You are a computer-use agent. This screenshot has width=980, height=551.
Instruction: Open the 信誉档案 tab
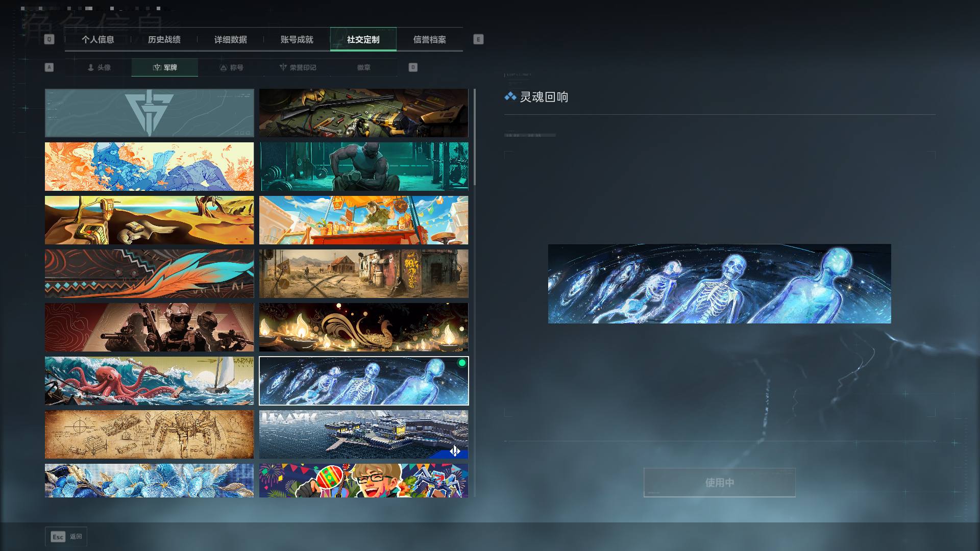(x=430, y=39)
